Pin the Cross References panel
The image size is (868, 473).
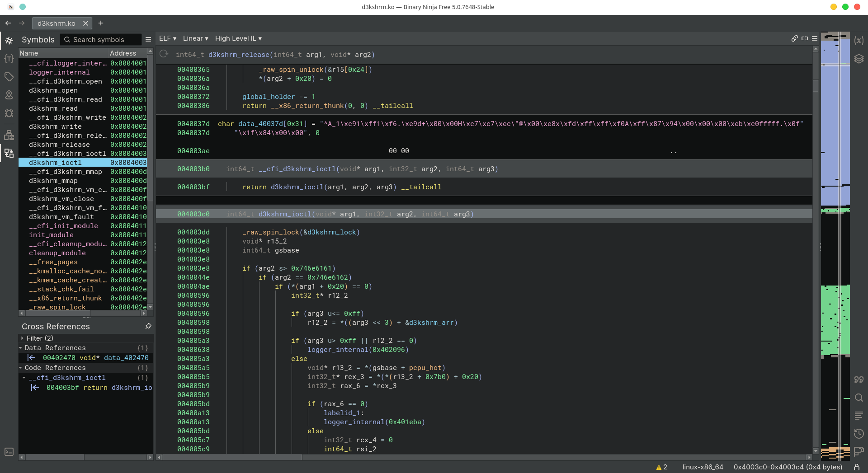[x=148, y=326]
